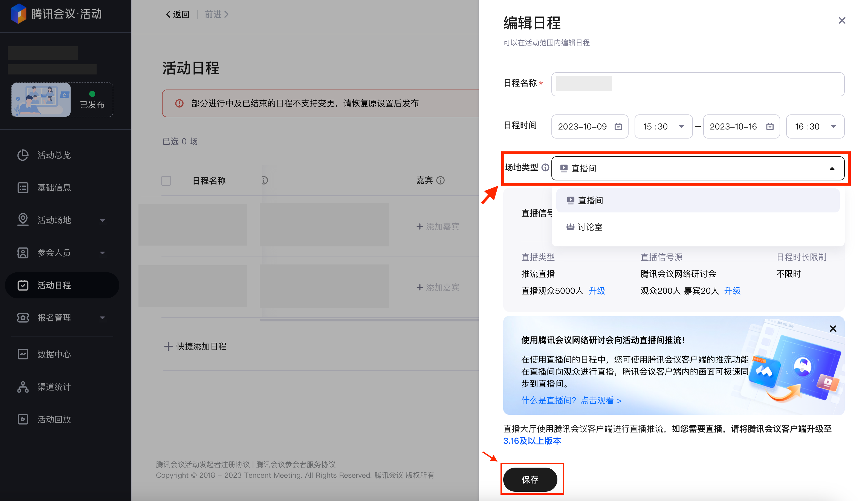This screenshot has width=868, height=501.
Task: Click the horizontal scrollbar under the table
Action: tap(369, 320)
